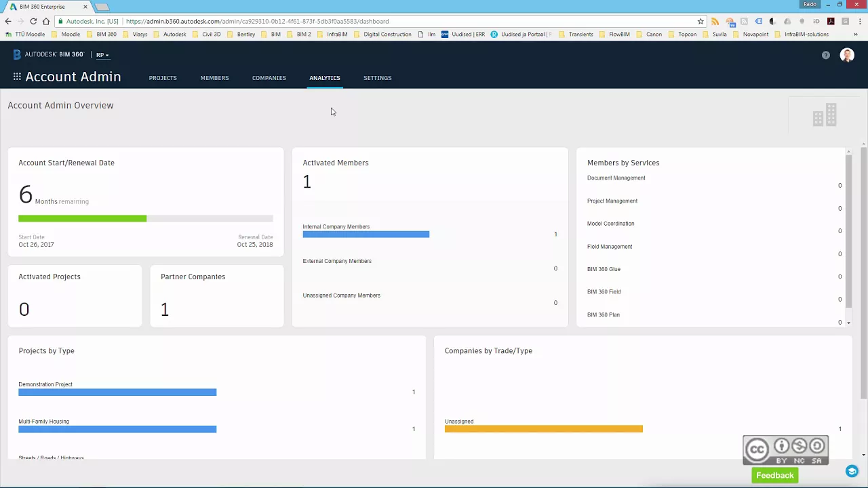Click the BIM 360 Glue service row
The width and height of the screenshot is (868, 488).
pyautogui.click(x=714, y=272)
